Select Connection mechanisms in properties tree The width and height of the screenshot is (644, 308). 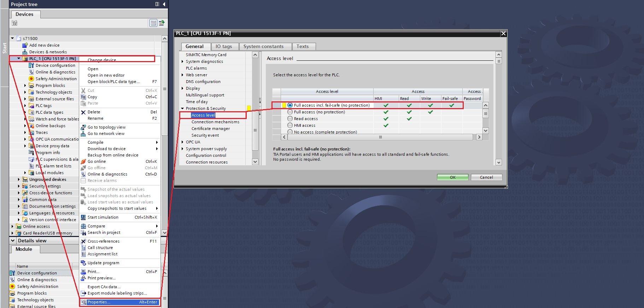[x=215, y=122]
